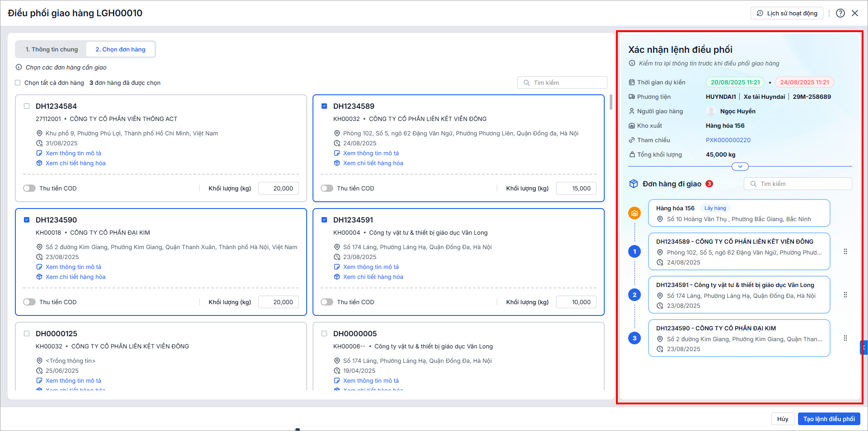Click drag handle for order DH1234590
The height and width of the screenshot is (431, 868).
pyautogui.click(x=845, y=338)
